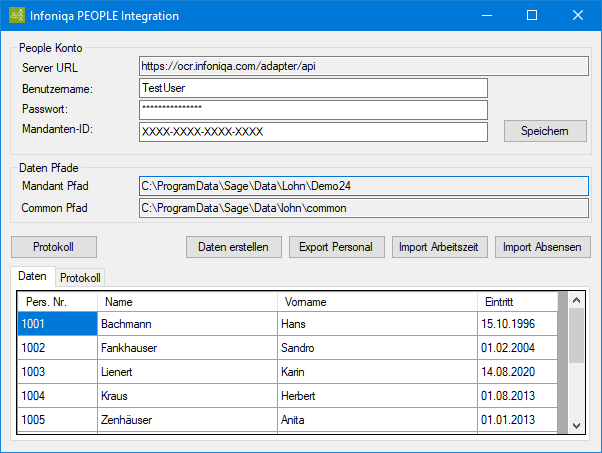Select the Mandanten-ID input field
Viewport: 602px width, 453px height.
pyautogui.click(x=313, y=132)
